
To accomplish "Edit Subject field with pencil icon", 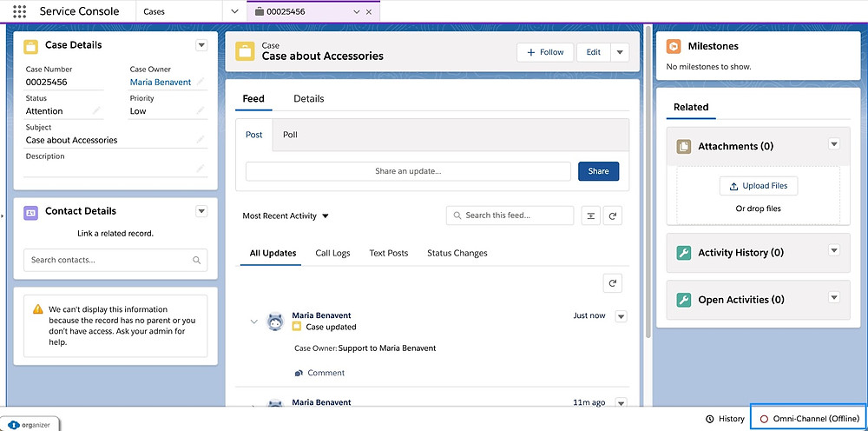I will coord(201,140).
